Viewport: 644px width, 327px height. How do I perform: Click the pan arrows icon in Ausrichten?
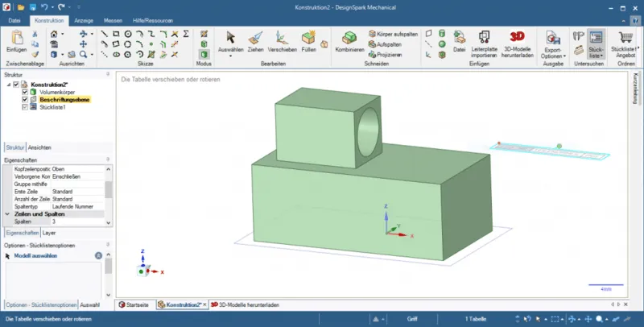[x=84, y=44]
